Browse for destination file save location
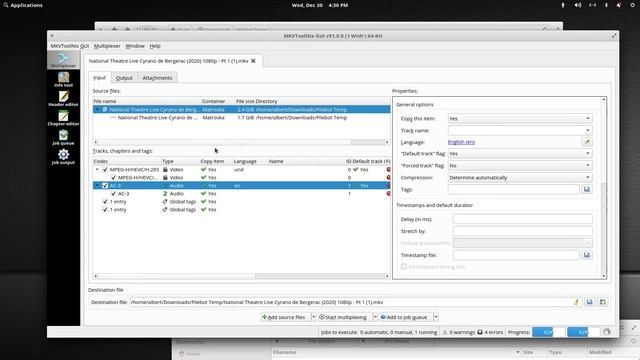The width and height of the screenshot is (640, 360). [x=589, y=302]
